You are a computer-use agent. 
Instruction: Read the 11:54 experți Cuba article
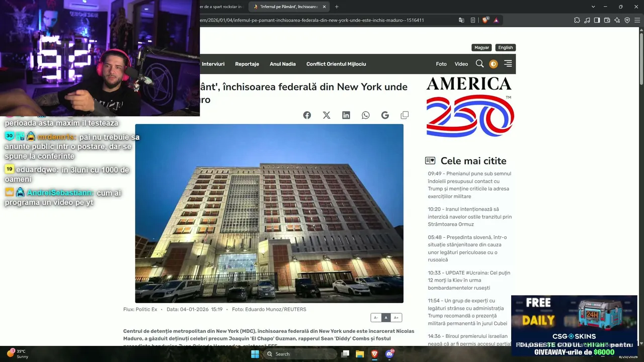(x=466, y=312)
